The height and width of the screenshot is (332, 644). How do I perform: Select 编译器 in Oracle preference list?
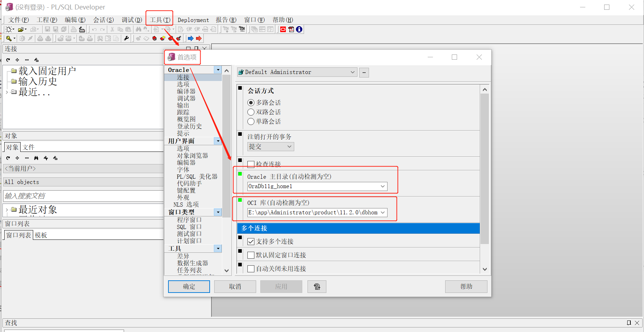coord(186,91)
